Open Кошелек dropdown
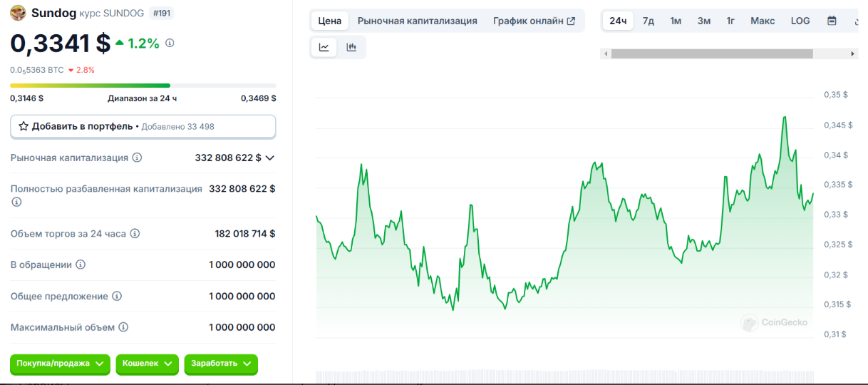This screenshot has height=385, width=868. coord(147,364)
